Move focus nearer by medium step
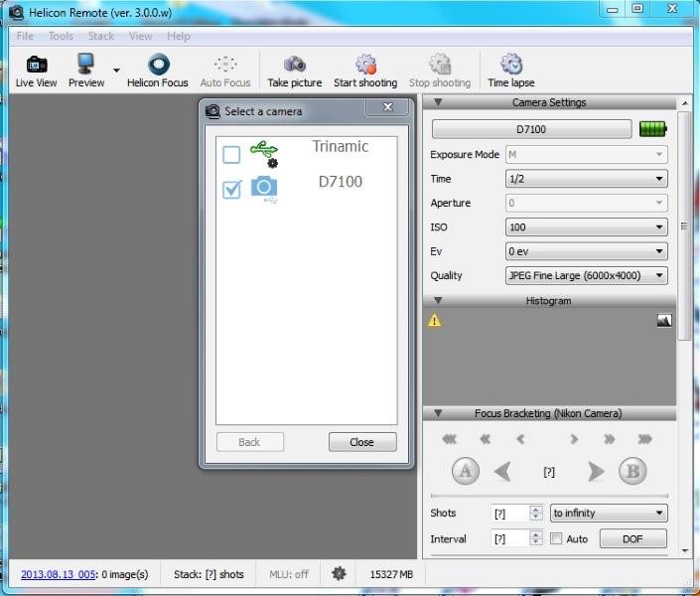This screenshot has width=700, height=596. click(x=486, y=439)
